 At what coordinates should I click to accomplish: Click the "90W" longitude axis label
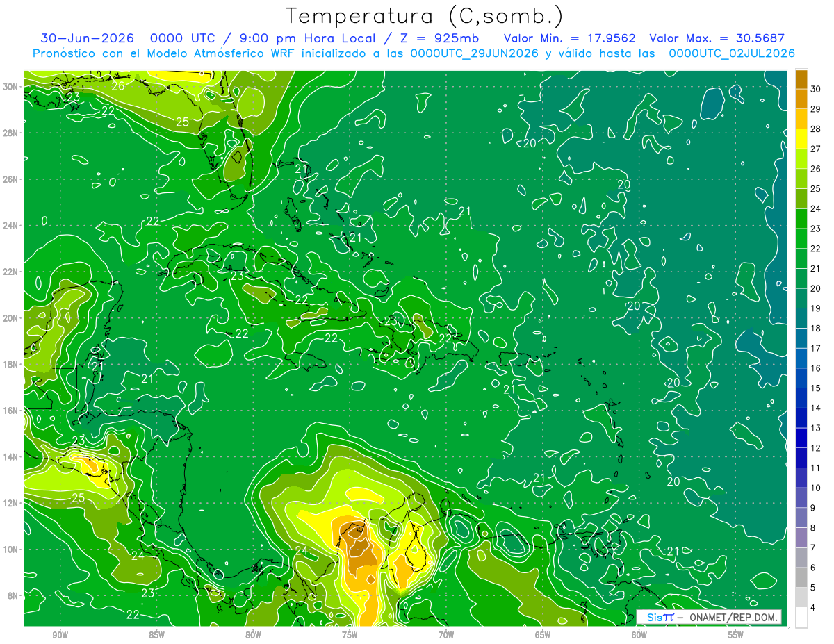click(60, 635)
